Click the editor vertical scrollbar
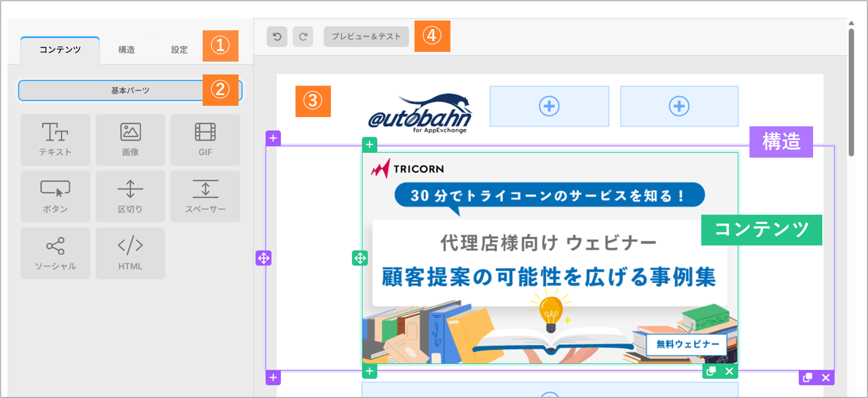Viewport: 868px width, 398px height. coord(851,92)
